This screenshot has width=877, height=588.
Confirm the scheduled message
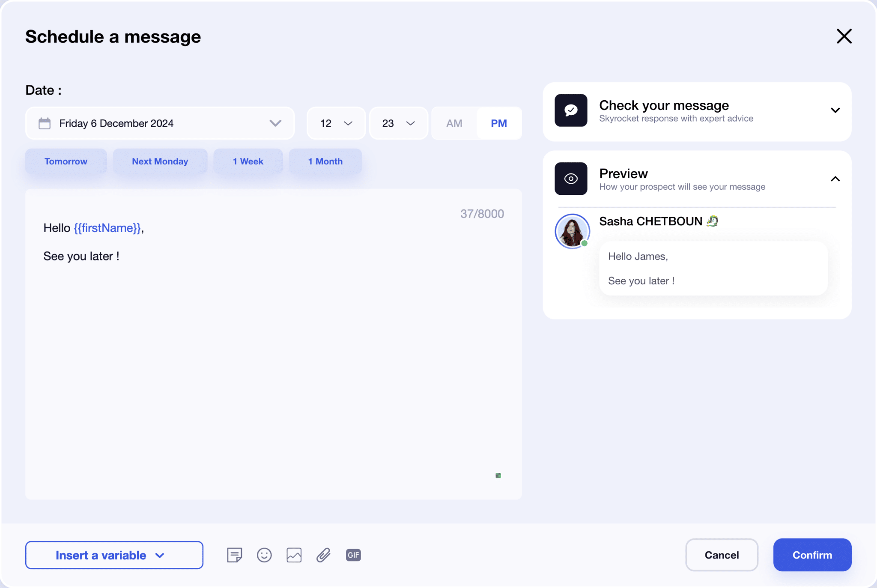pyautogui.click(x=812, y=555)
